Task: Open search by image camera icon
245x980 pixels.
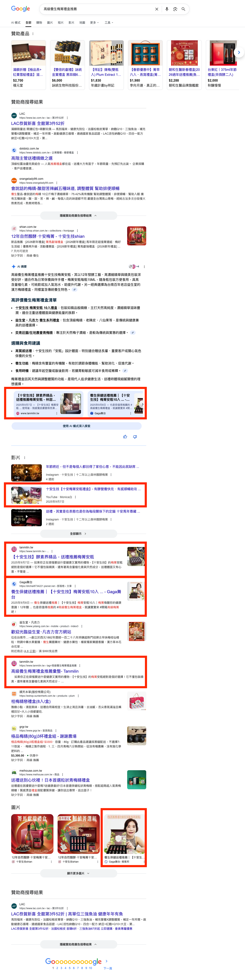Action: coord(175,9)
